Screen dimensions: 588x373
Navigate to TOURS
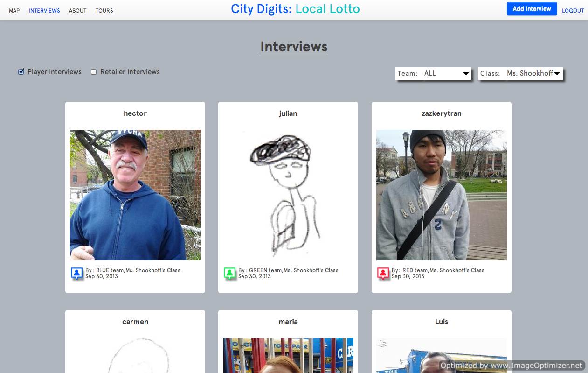coord(104,11)
